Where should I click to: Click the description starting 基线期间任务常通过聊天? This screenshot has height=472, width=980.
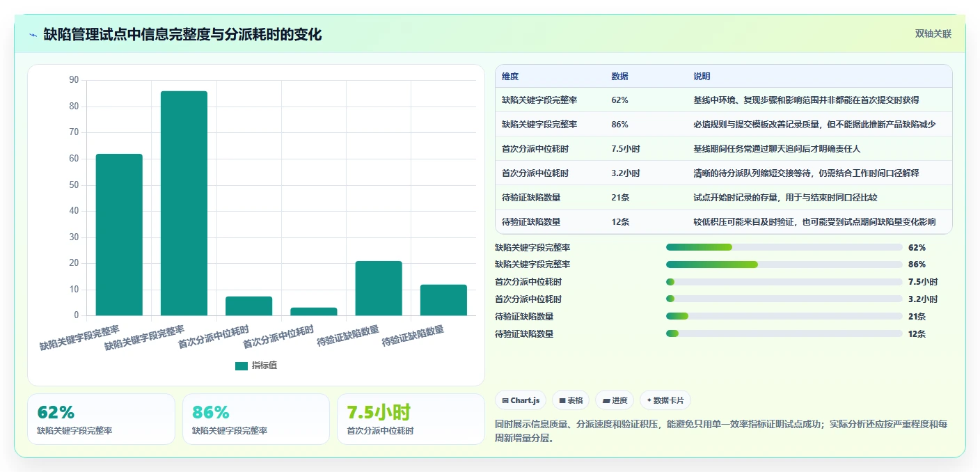point(777,149)
